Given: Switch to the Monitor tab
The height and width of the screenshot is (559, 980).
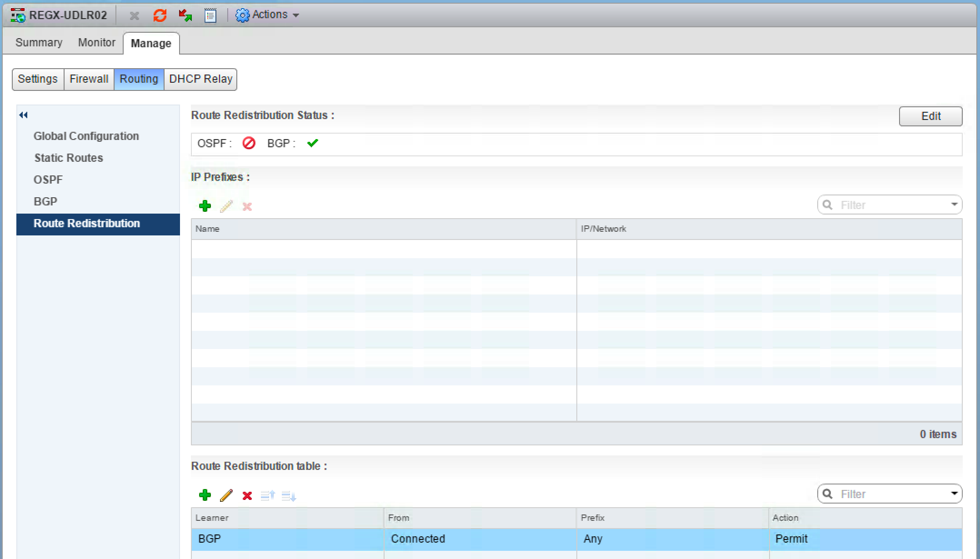Looking at the screenshot, I should pos(96,43).
